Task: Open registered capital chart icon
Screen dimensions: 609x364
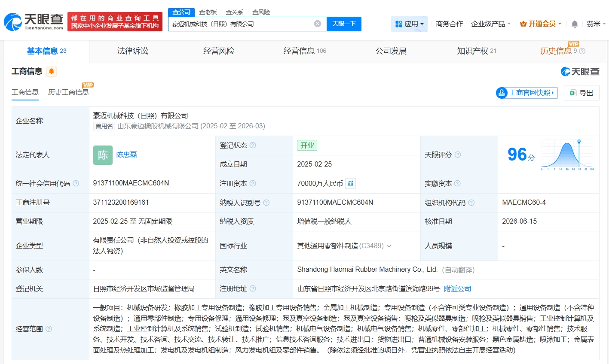Action: (x=351, y=184)
